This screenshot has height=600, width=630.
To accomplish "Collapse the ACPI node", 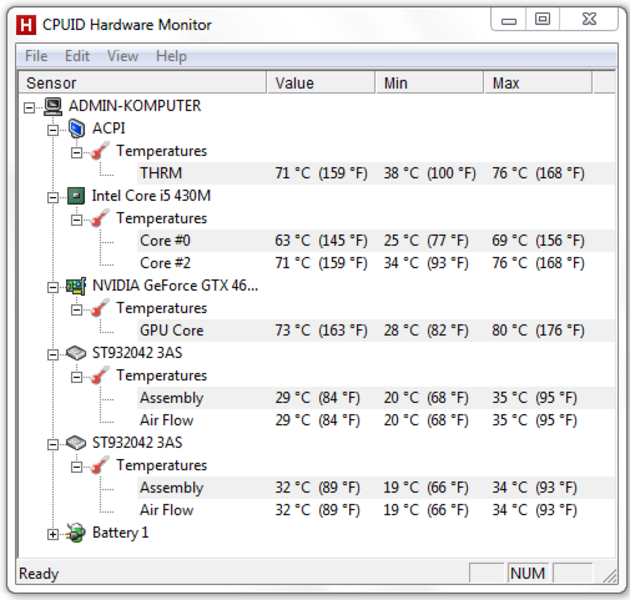I will [x=53, y=130].
